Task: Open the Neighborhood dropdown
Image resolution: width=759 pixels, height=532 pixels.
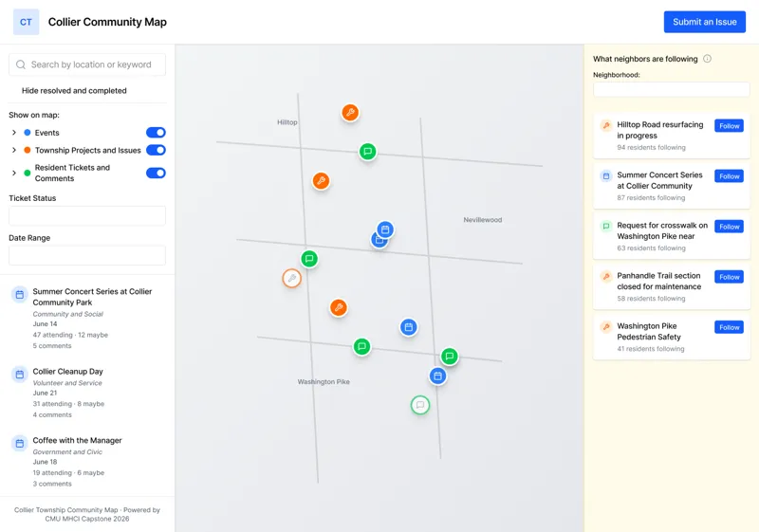Action: 672,89
